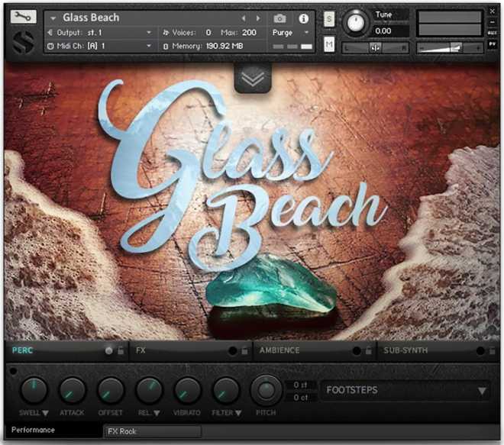The image size is (504, 445).
Task: Toggle the AUX sends button
Action: pyautogui.click(x=492, y=33)
